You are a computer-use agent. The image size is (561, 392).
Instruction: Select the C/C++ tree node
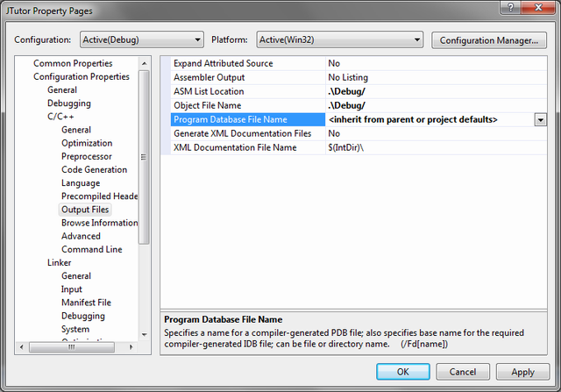tap(60, 117)
